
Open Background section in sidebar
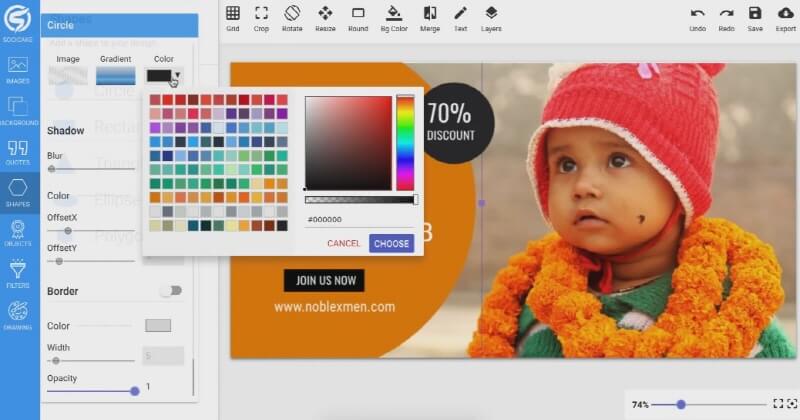[18, 111]
